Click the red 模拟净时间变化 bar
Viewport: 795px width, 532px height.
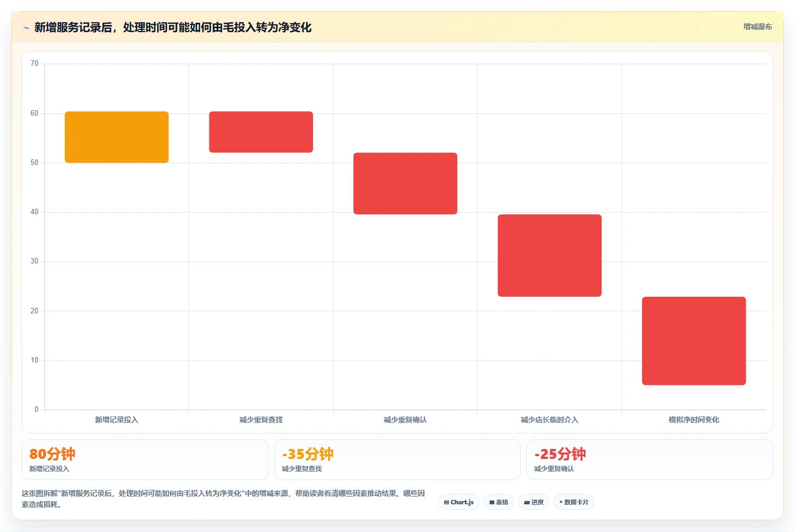tap(694, 341)
